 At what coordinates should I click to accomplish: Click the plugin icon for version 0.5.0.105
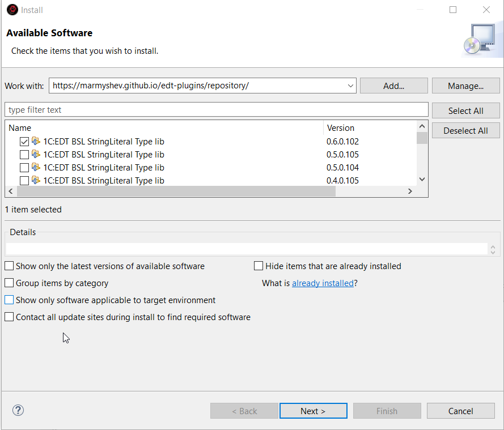[x=36, y=155]
